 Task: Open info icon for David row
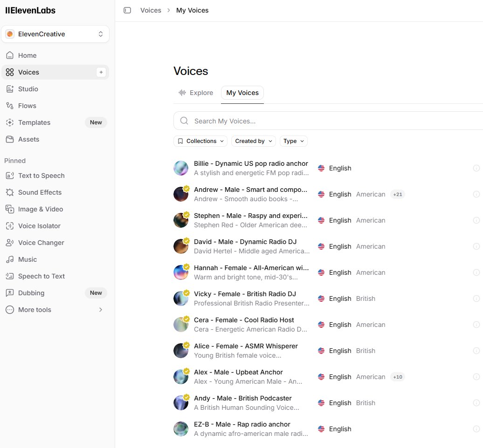click(476, 246)
